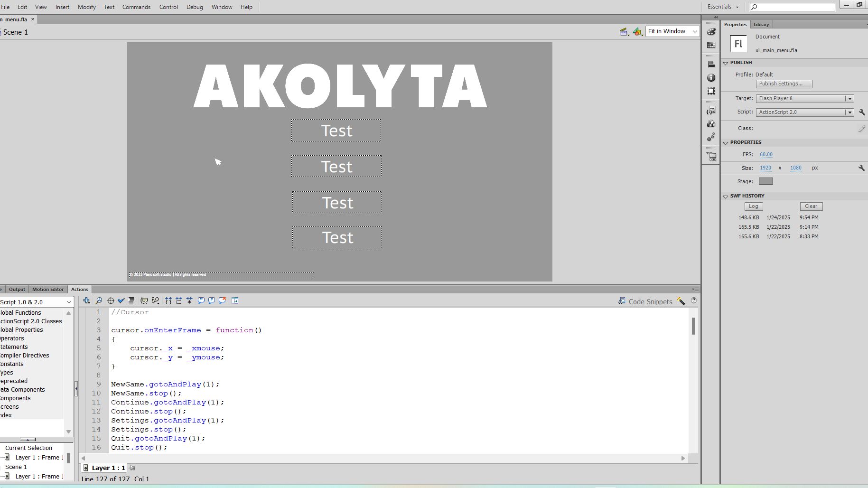Open the Script ActionScript 2.0 dropdown
The width and height of the screenshot is (868, 488).
coord(805,112)
